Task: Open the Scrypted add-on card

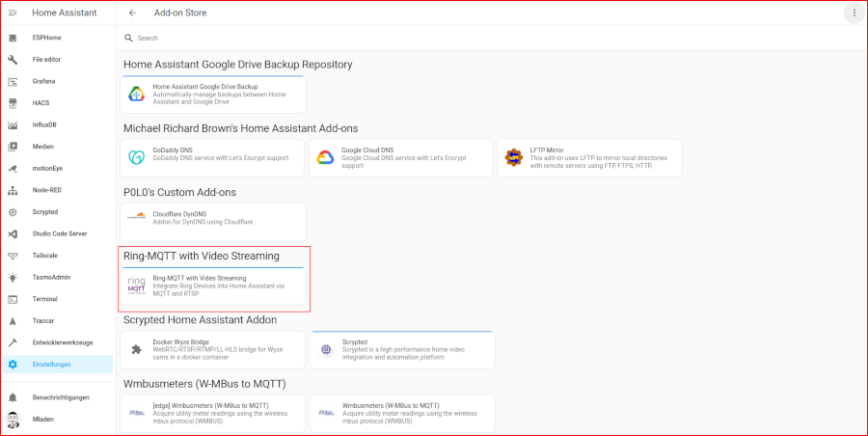Action: point(402,349)
